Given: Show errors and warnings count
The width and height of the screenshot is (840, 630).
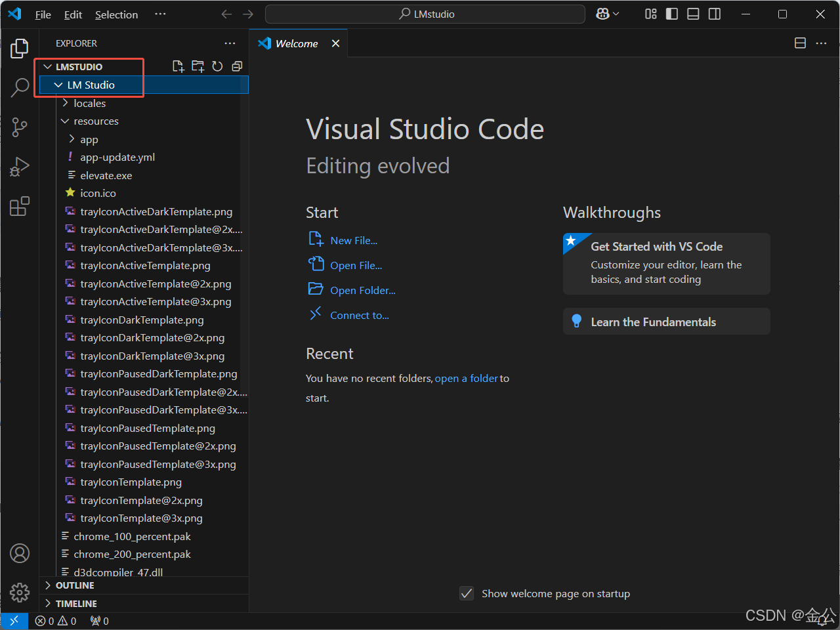Looking at the screenshot, I should coord(56,621).
